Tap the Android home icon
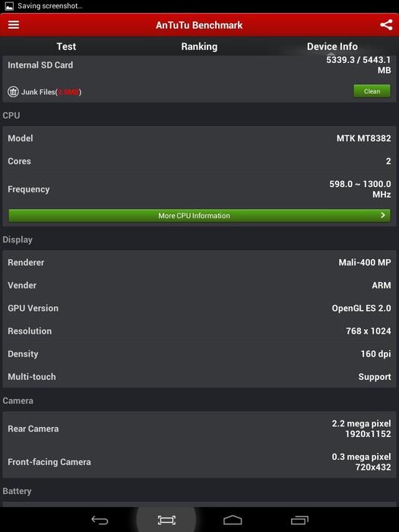Viewport: 399px width, 532px height. coord(233,520)
